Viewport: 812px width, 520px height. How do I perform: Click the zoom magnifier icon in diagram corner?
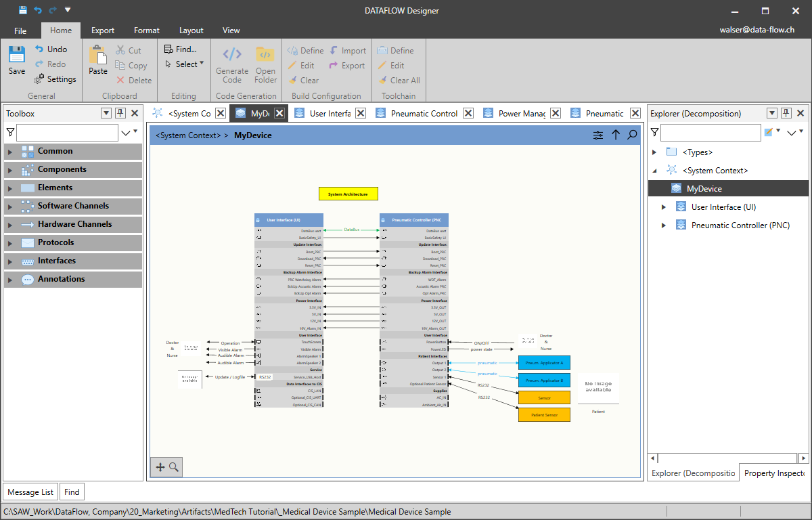(174, 467)
